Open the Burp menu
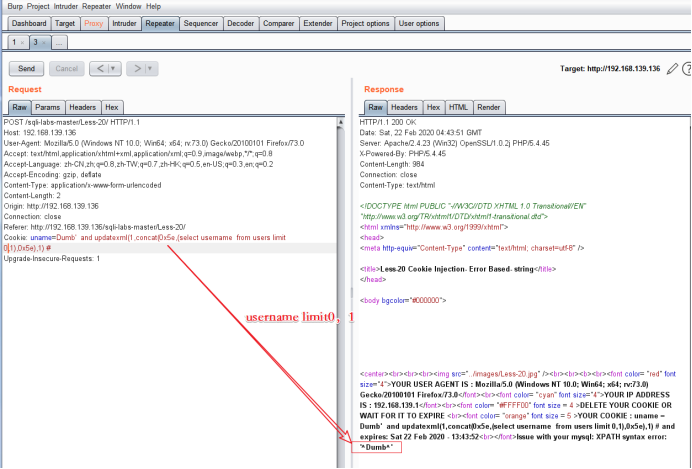692x469 pixels. coord(15,6)
